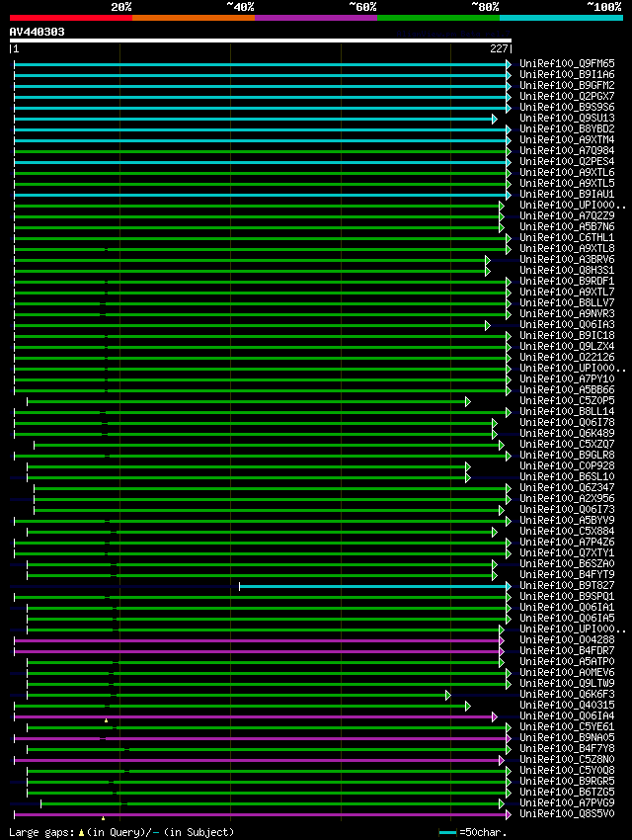Viewport: 632px width, 840px height.
Task: Select the green ~80% color legend segment
Action: 438,18
